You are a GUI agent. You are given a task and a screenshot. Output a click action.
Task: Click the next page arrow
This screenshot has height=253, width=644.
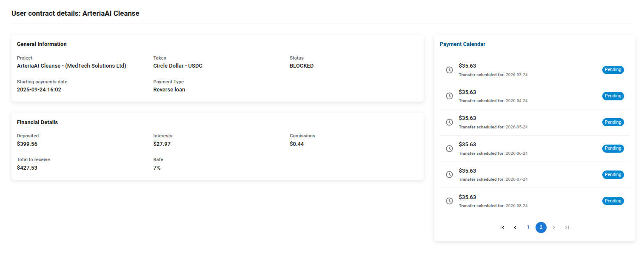[554, 227]
